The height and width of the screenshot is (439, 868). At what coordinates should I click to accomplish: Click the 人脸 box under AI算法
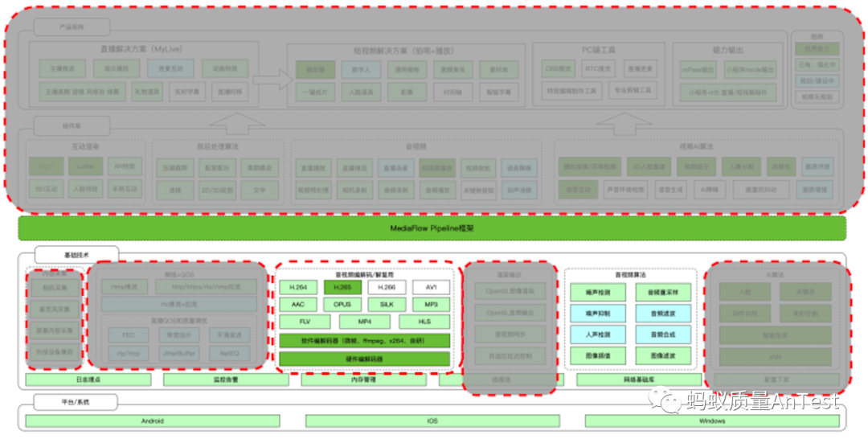(x=744, y=292)
